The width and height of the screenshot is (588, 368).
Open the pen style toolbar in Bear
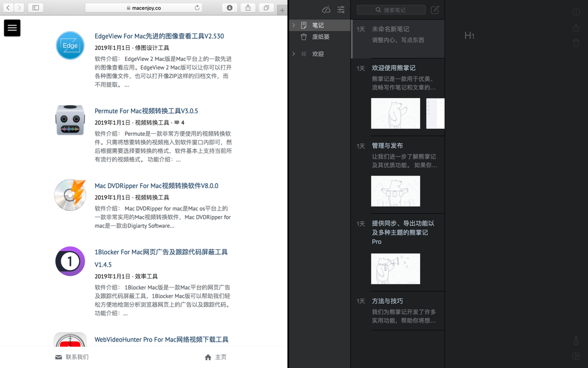click(x=576, y=341)
